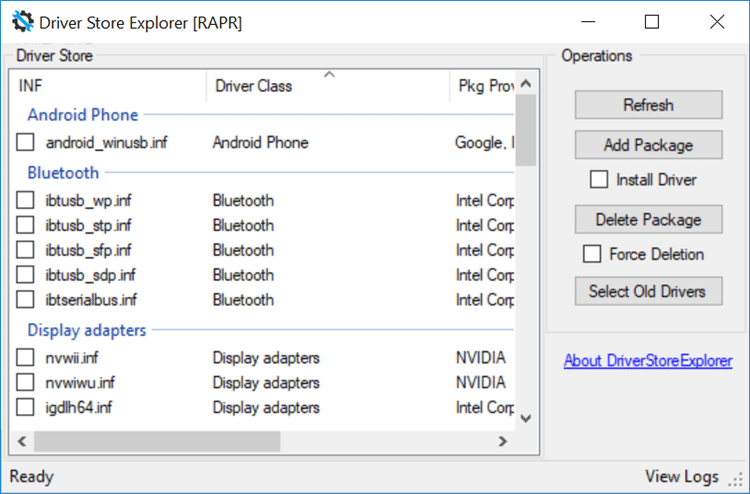This screenshot has width=750, height=494.
Task: Open the About DriverStoreExplorer link
Action: (x=648, y=360)
